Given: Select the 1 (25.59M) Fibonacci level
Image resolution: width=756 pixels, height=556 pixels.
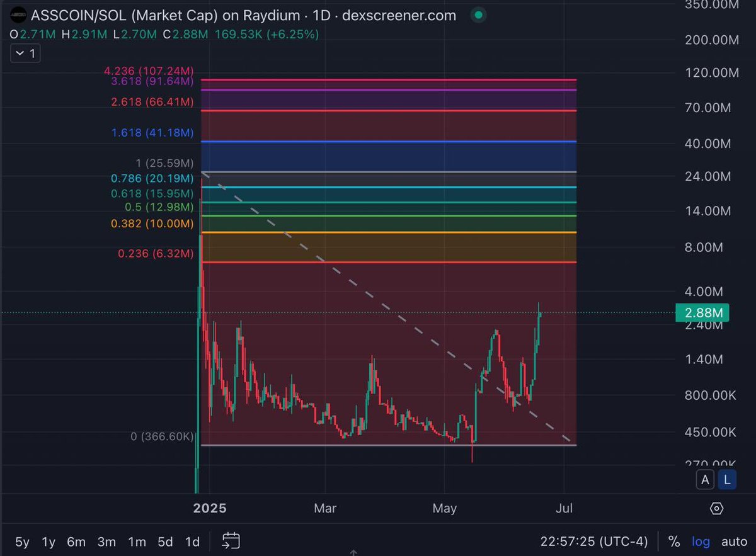Looking at the screenshot, I should coord(164,164).
